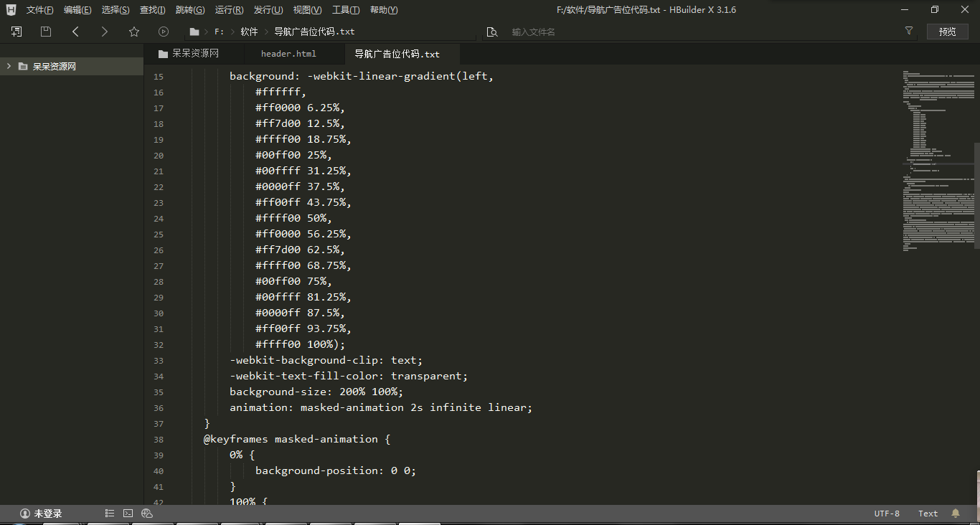Open the 编辑(E) menu
The height and width of the screenshot is (525, 980).
[77, 10]
